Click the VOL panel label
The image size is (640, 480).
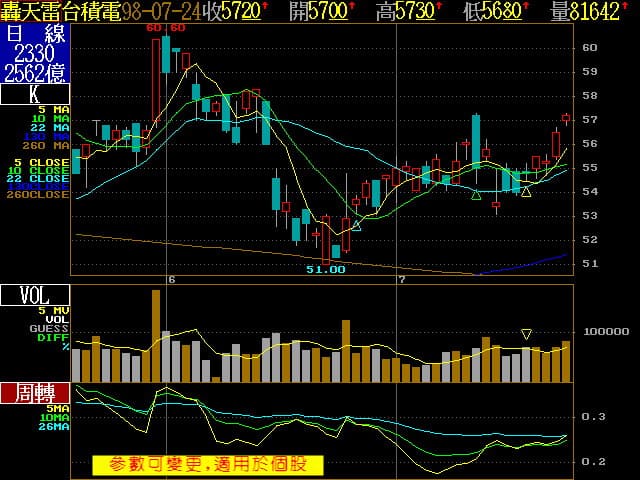(35, 295)
